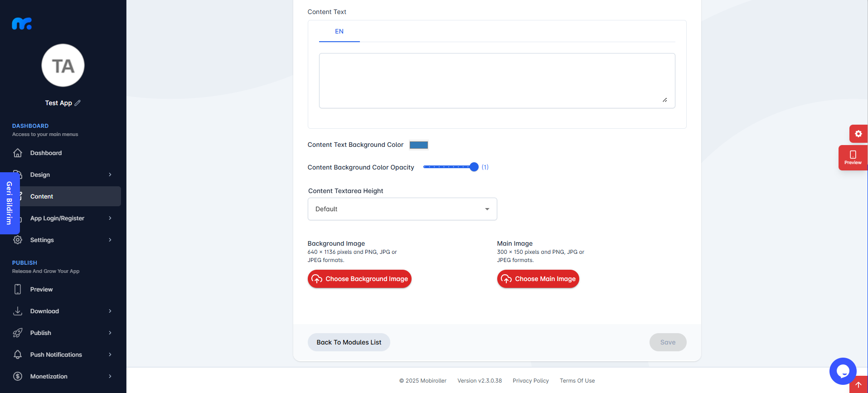Expand the Publish submenu chevron
The image size is (868, 393).
click(110, 333)
